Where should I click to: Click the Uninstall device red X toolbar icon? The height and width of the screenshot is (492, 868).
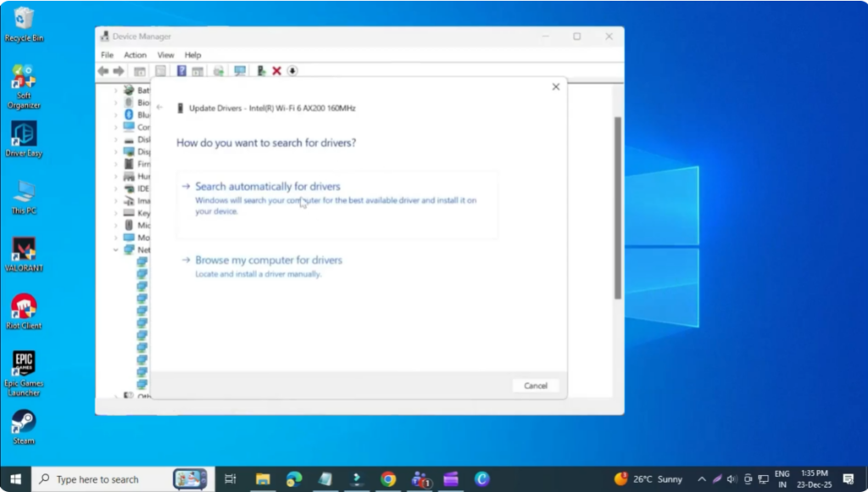tap(277, 70)
